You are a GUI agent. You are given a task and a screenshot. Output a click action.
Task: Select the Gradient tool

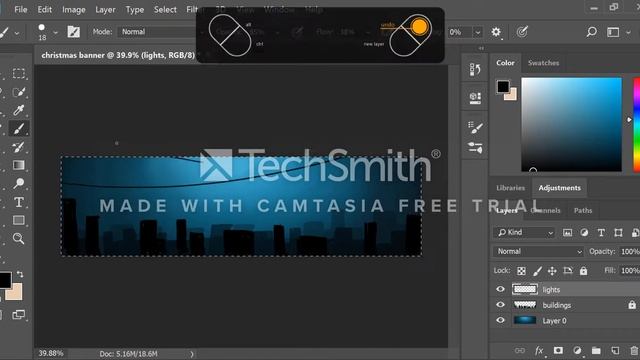tap(18, 165)
